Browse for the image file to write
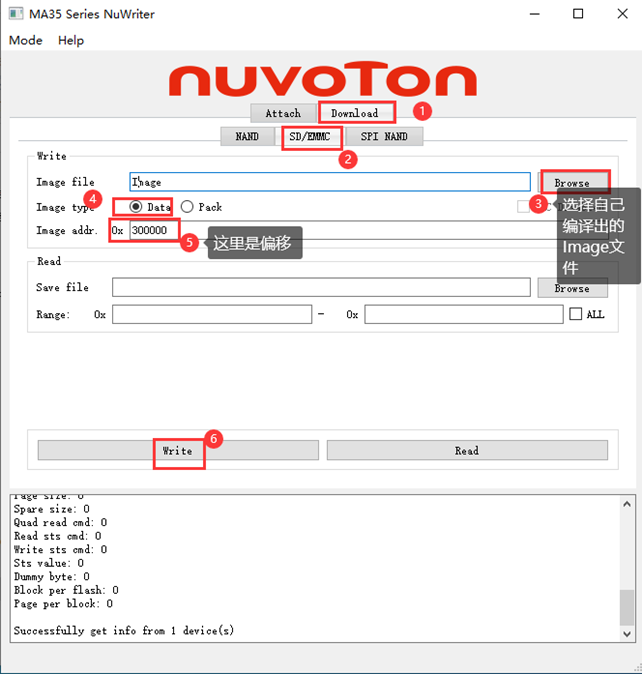This screenshot has height=674, width=642. click(572, 182)
